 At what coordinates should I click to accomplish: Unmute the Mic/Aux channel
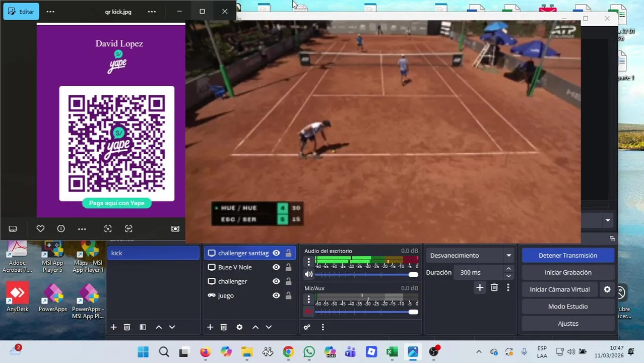[x=309, y=312]
